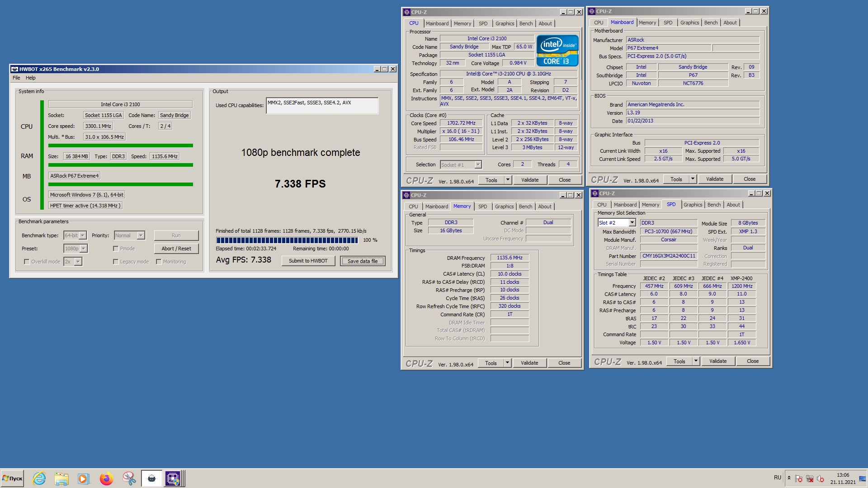Select About tab in CPU-Z Memory window
This screenshot has height=488, width=868.
point(545,206)
